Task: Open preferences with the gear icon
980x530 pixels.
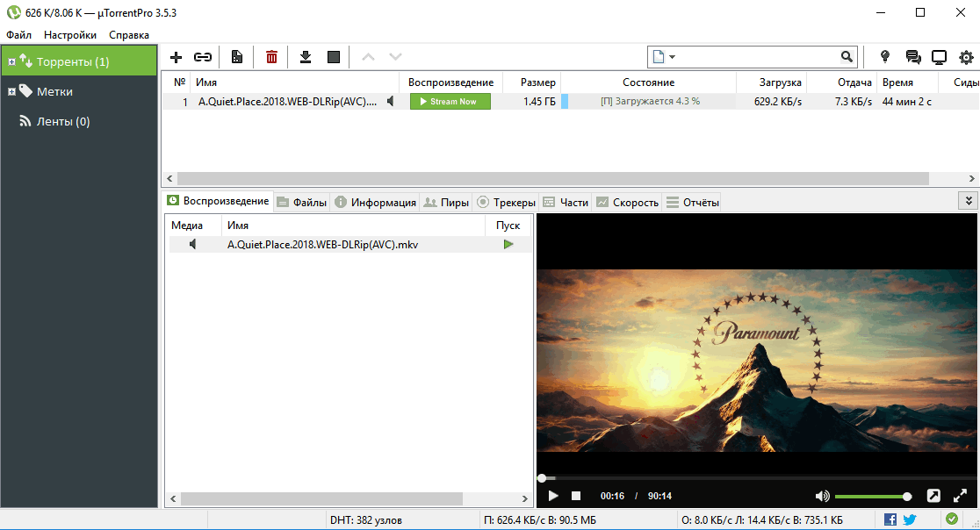Action: coord(966,57)
